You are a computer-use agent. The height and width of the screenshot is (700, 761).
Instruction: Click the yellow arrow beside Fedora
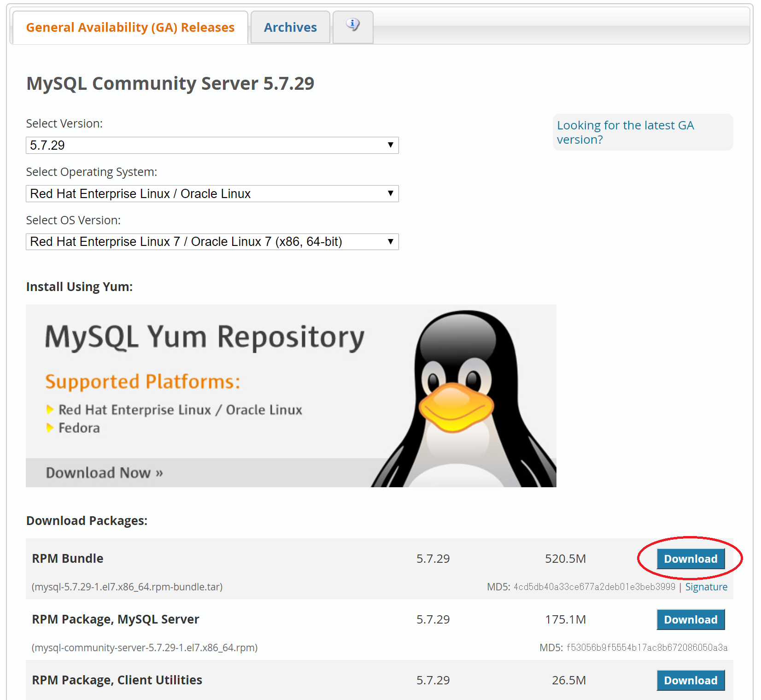click(50, 427)
